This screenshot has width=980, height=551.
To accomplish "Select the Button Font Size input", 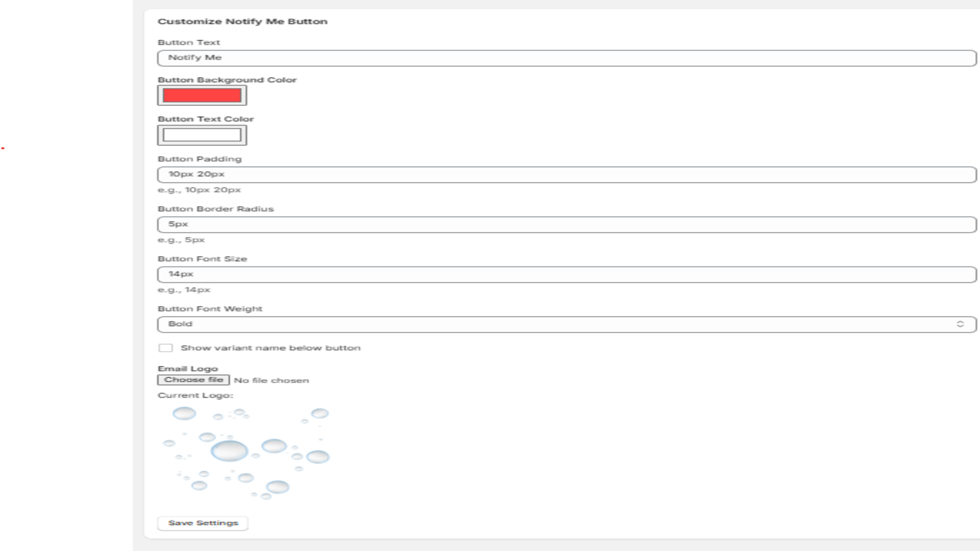I will click(x=567, y=274).
